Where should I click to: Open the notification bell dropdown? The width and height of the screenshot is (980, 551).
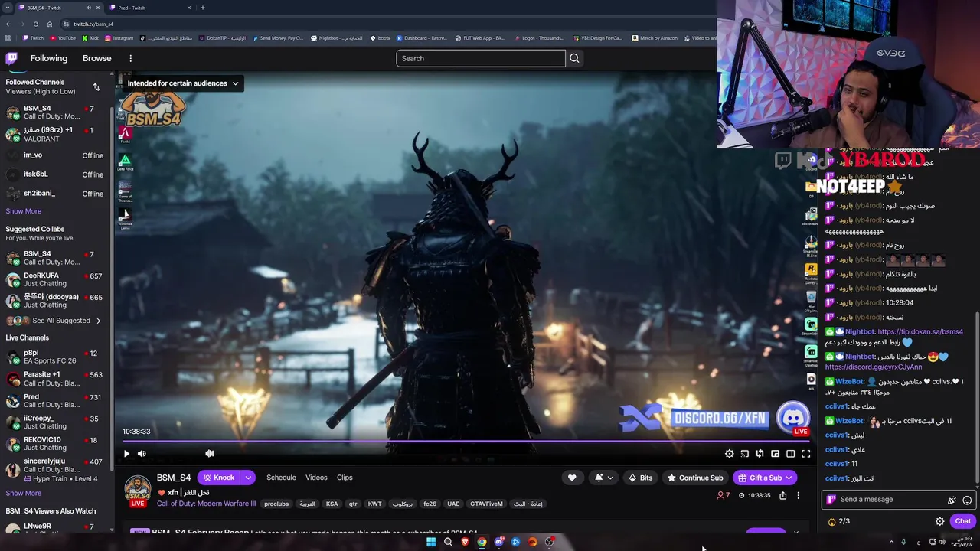coord(603,478)
